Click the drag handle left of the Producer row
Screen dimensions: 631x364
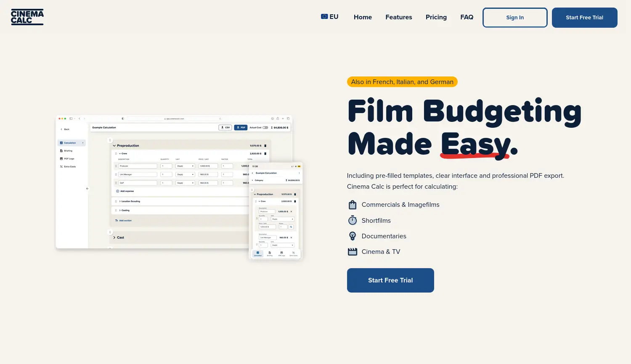(116, 166)
